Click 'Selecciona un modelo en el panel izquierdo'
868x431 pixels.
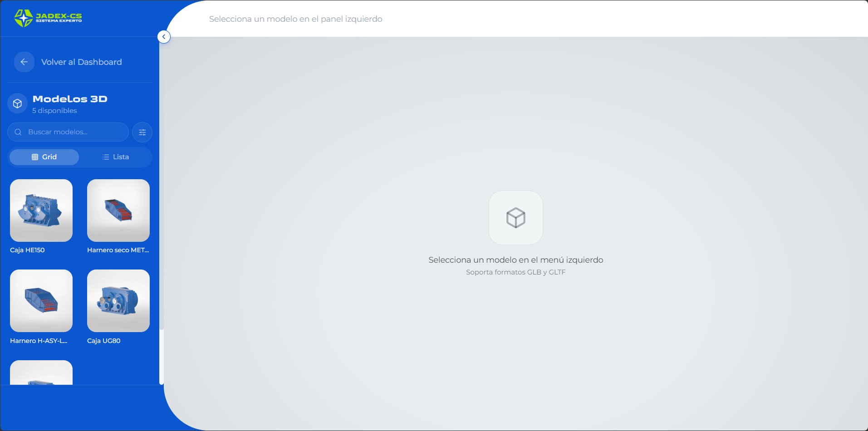[x=296, y=19]
